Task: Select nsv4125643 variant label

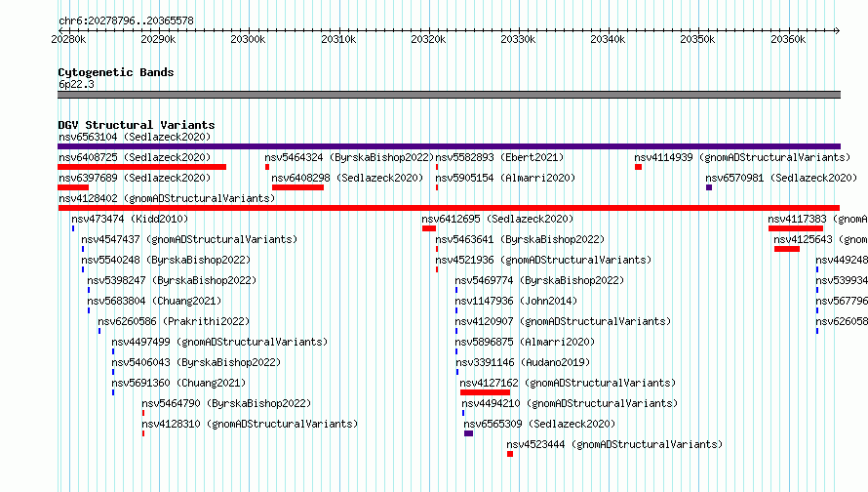Action: 820,239
